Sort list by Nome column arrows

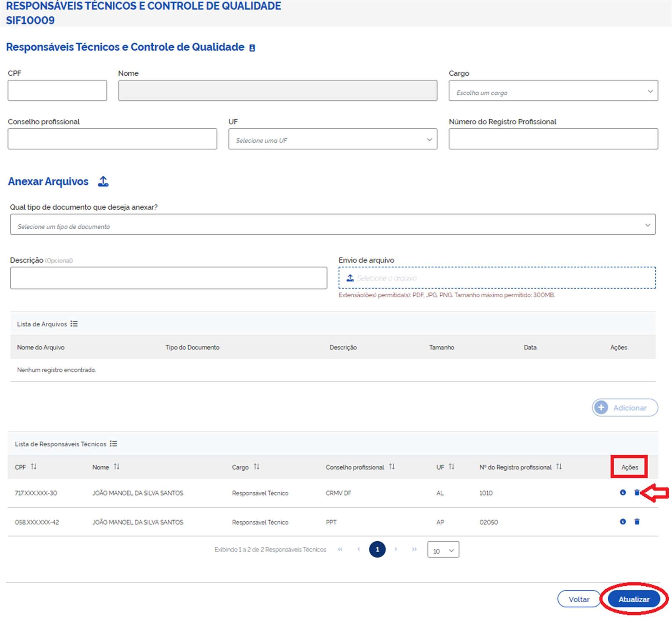tap(117, 467)
